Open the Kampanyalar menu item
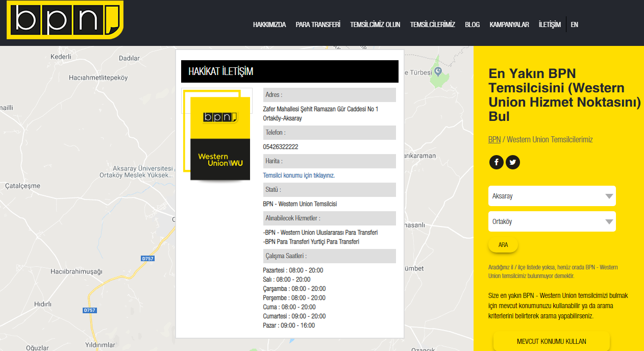Viewport: 644px width, 351px height. 509,24
